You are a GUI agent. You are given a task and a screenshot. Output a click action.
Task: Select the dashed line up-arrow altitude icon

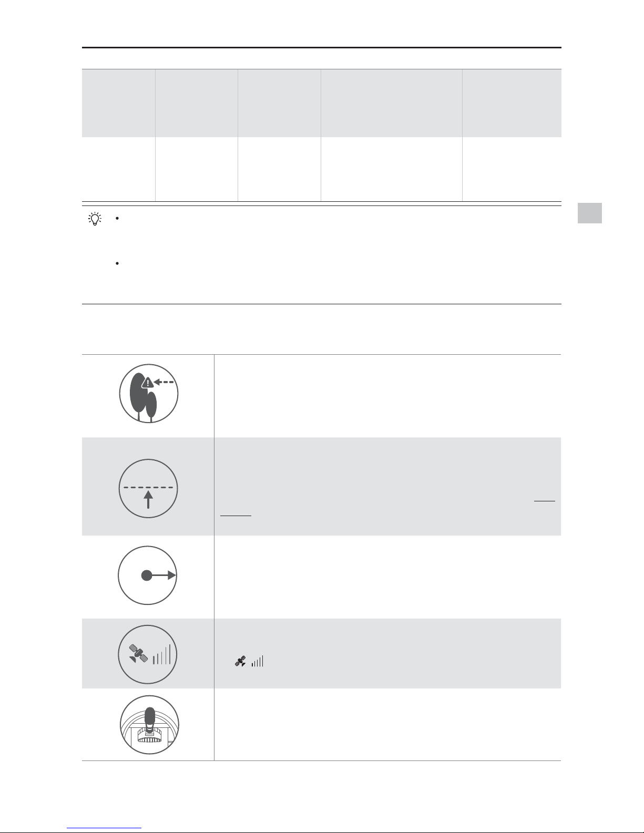click(149, 488)
